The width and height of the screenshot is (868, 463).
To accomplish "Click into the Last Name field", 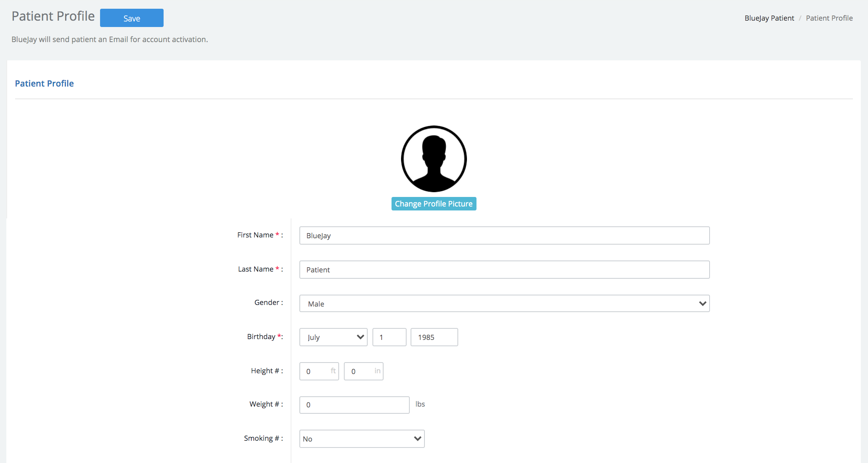I will click(x=504, y=270).
